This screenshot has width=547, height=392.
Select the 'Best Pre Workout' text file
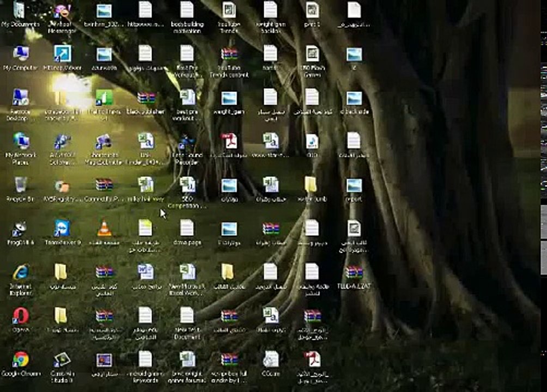tap(187, 54)
